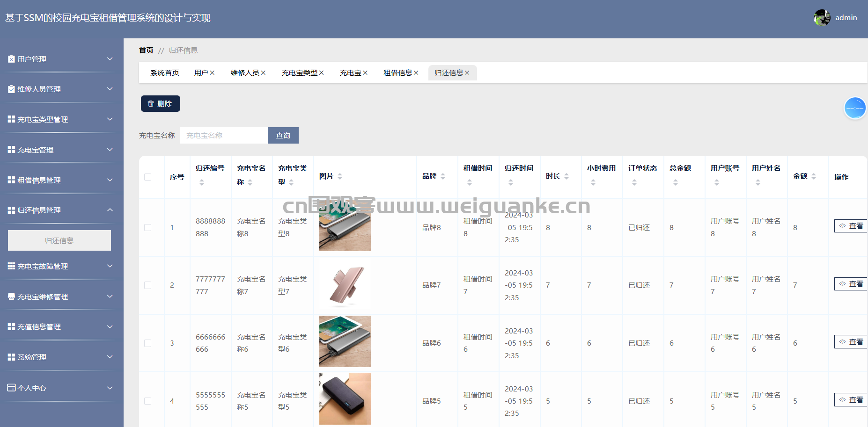The height and width of the screenshot is (427, 868).
Task: Expand 充电宝故障管理 menu chevron
Action: pyautogui.click(x=110, y=266)
